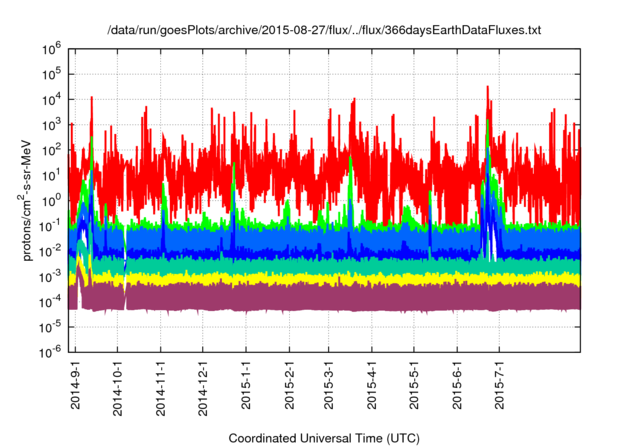The image size is (640, 448).
Task: Click the 10^6 y-axis tick label
Action: click(51, 49)
